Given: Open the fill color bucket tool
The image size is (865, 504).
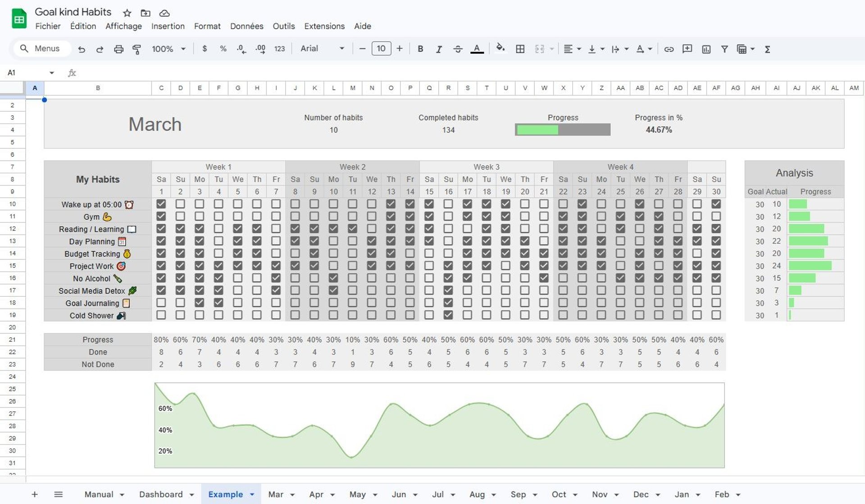Looking at the screenshot, I should pos(500,48).
